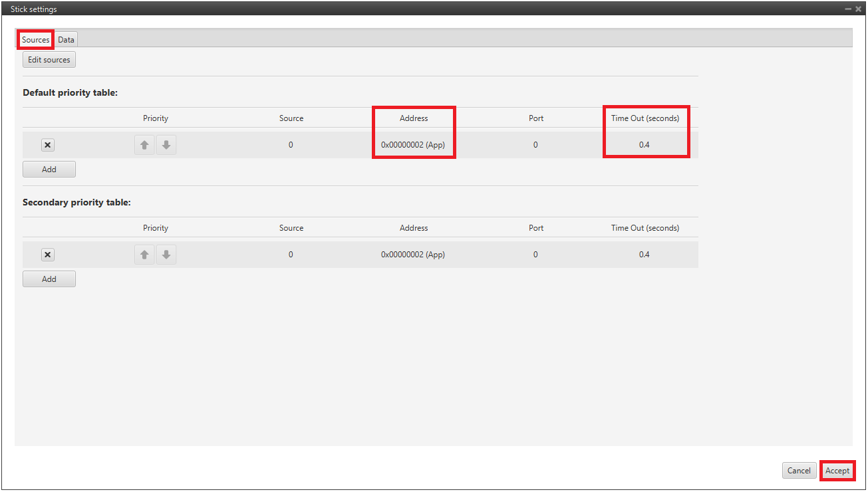Add a row to Default priority table
This screenshot has width=868, height=492.
coord(49,170)
